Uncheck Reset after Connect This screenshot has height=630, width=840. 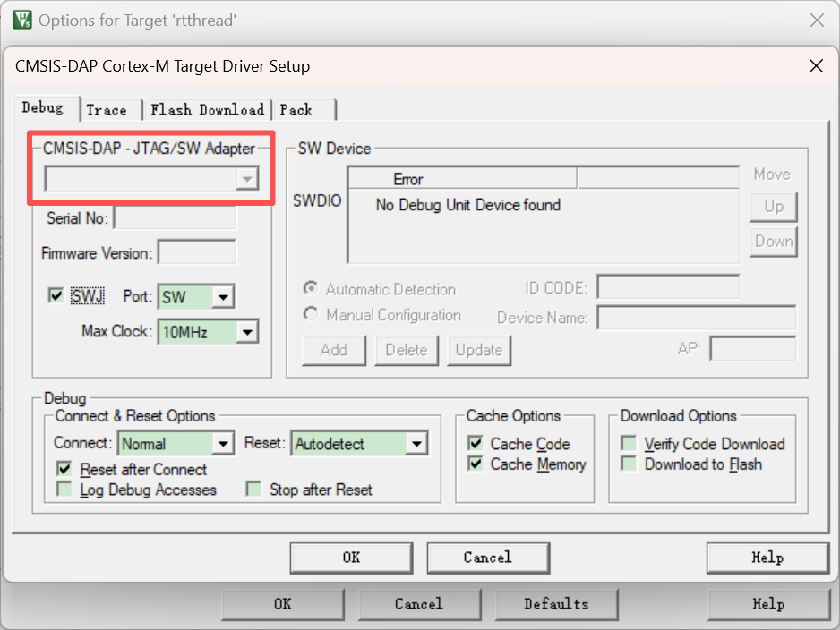(64, 470)
